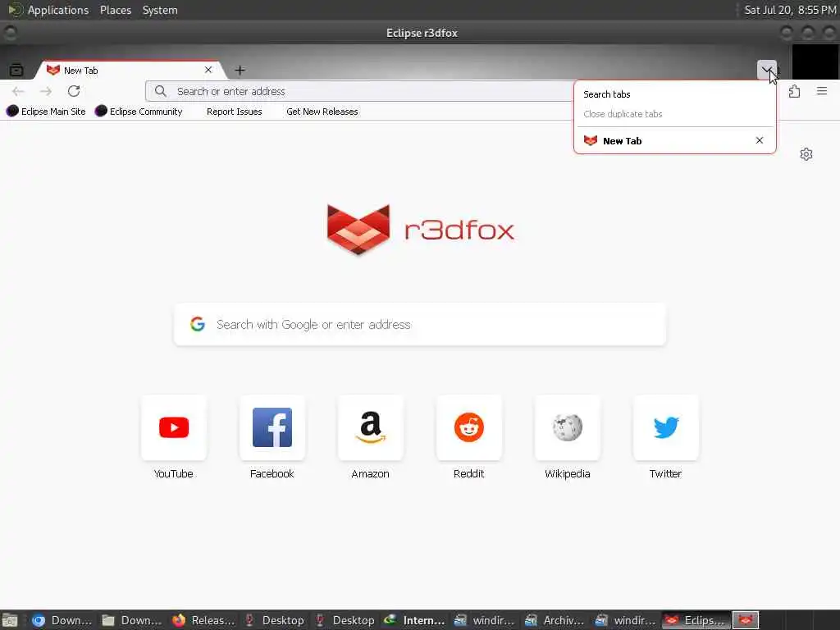This screenshot has width=840, height=630.
Task: Show desktop via taskbar corner icon
Action: pos(10,620)
